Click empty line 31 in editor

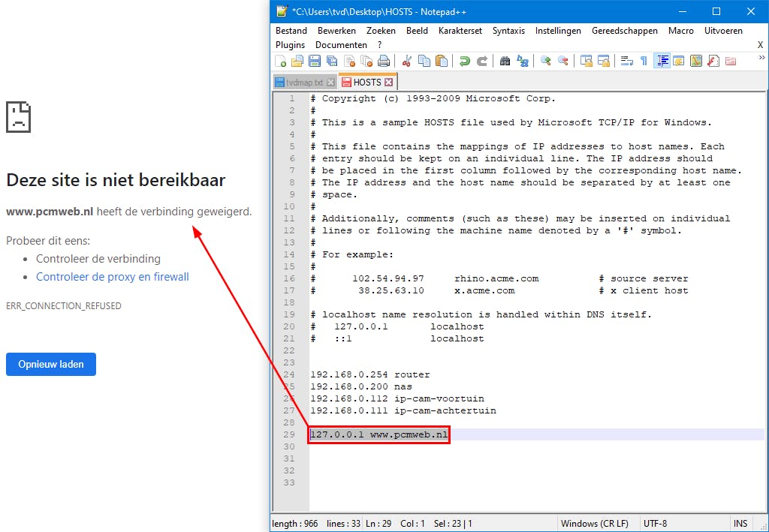(x=536, y=458)
